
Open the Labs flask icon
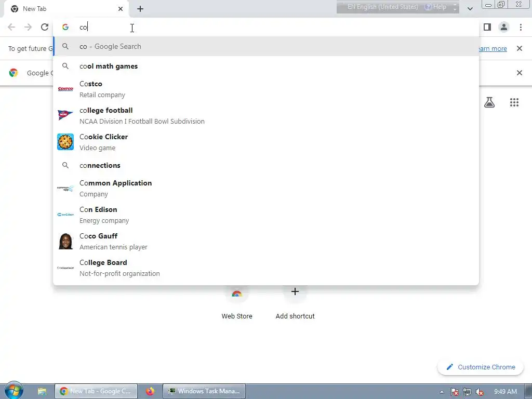489,102
